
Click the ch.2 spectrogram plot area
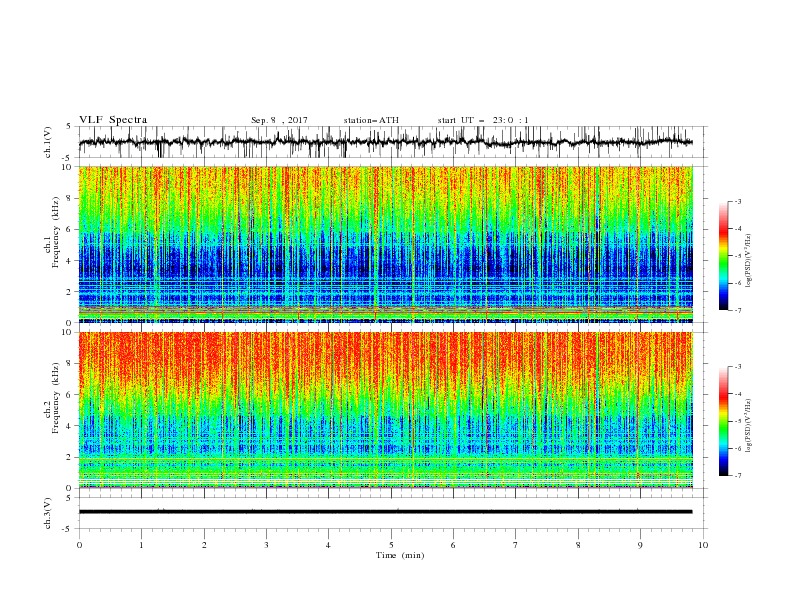coord(385,410)
